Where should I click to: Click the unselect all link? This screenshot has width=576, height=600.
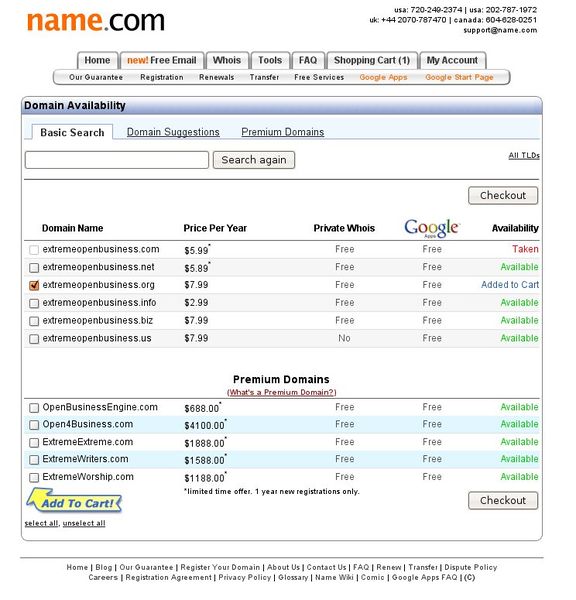point(84,523)
